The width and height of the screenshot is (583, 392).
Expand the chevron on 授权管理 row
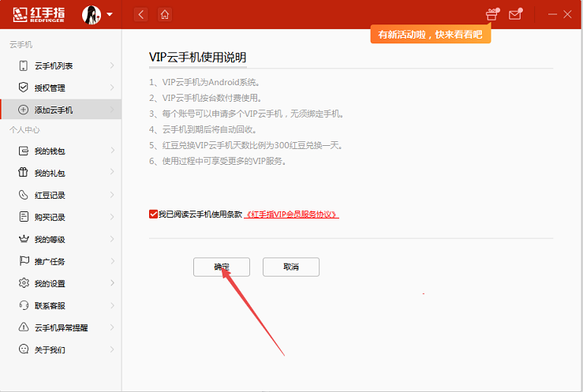click(x=112, y=88)
